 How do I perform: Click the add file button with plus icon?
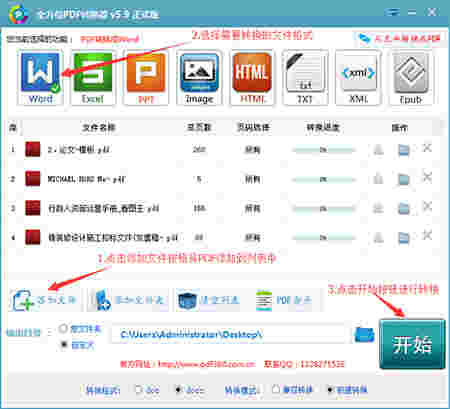(x=44, y=300)
